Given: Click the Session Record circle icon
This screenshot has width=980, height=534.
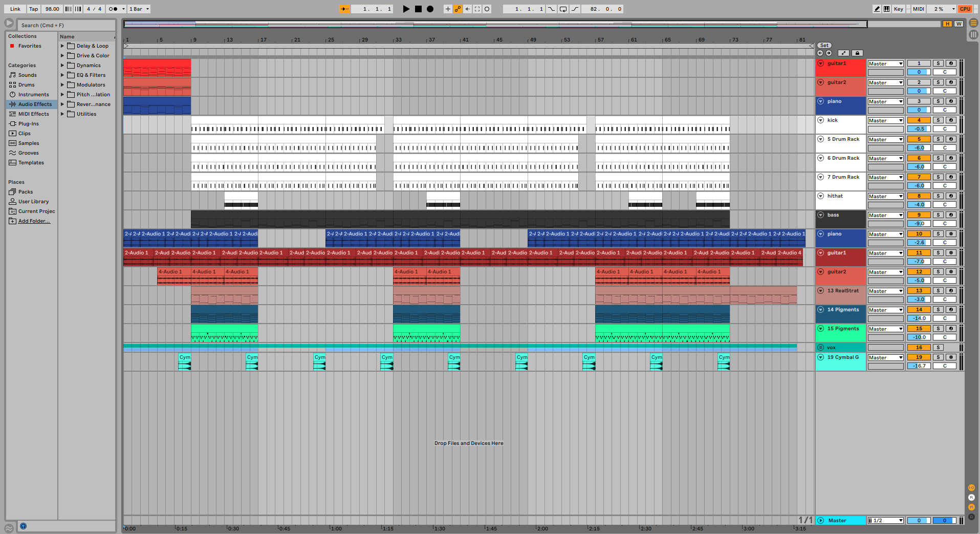Looking at the screenshot, I should coord(487,9).
